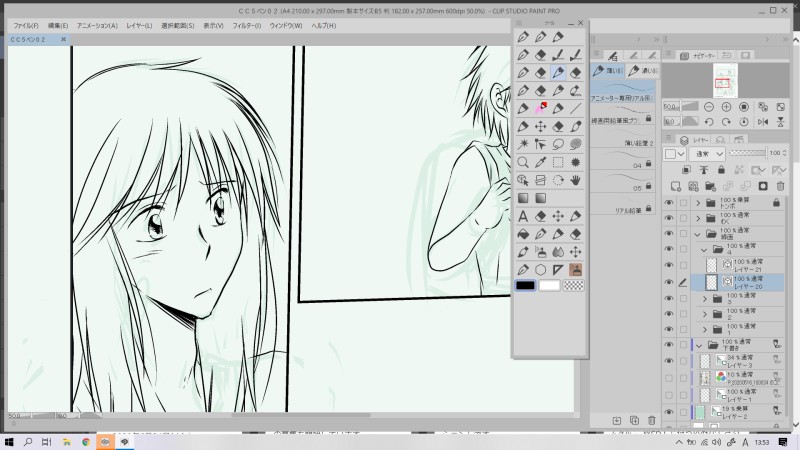Click zoom in in Navigator panel

pos(726,107)
